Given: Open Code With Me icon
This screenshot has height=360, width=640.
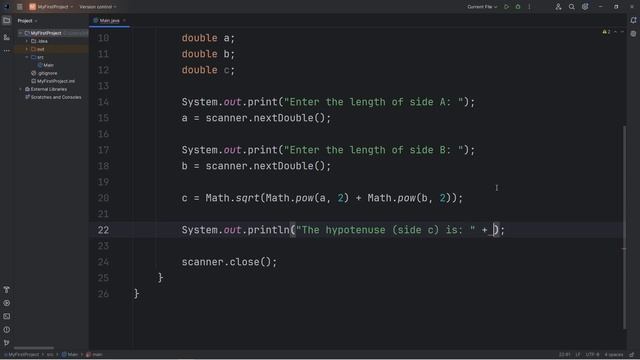Looking at the screenshot, I should coord(558,7).
